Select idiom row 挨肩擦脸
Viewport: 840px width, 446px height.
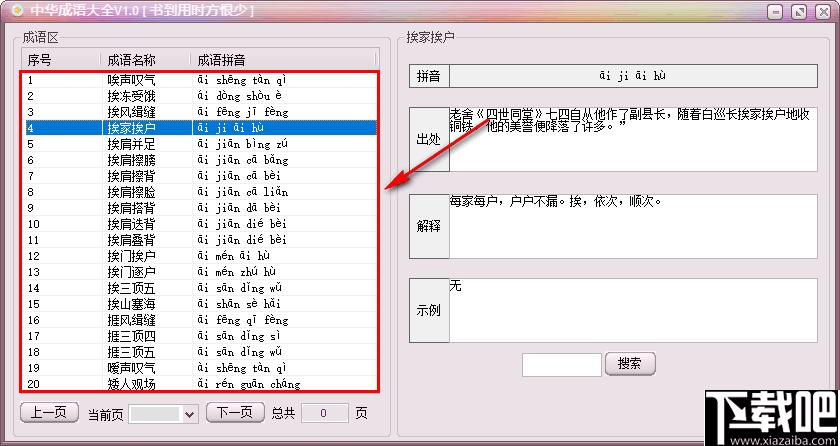[x=200, y=192]
